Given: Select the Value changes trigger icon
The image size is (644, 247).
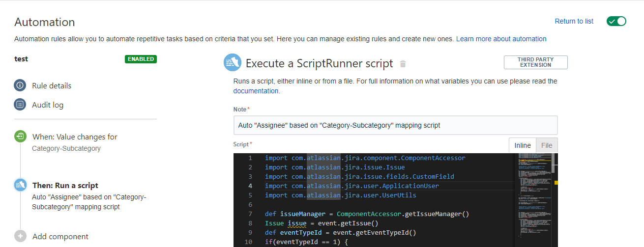Looking at the screenshot, I should point(20,137).
